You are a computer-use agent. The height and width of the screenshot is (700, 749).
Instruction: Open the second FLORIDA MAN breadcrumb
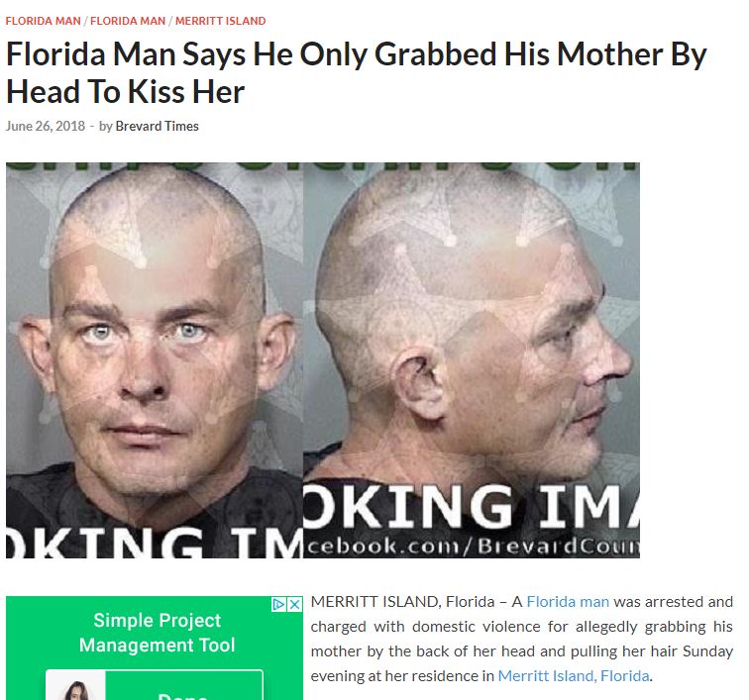click(128, 21)
